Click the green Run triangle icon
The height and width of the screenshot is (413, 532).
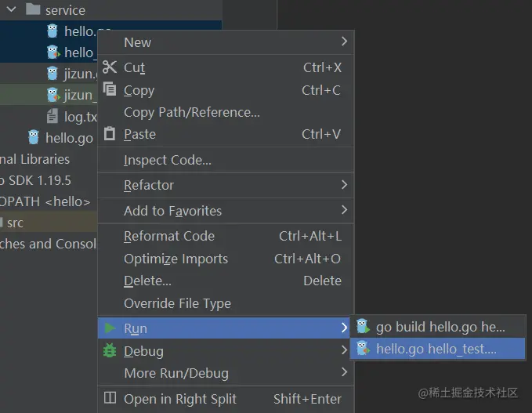pos(110,328)
